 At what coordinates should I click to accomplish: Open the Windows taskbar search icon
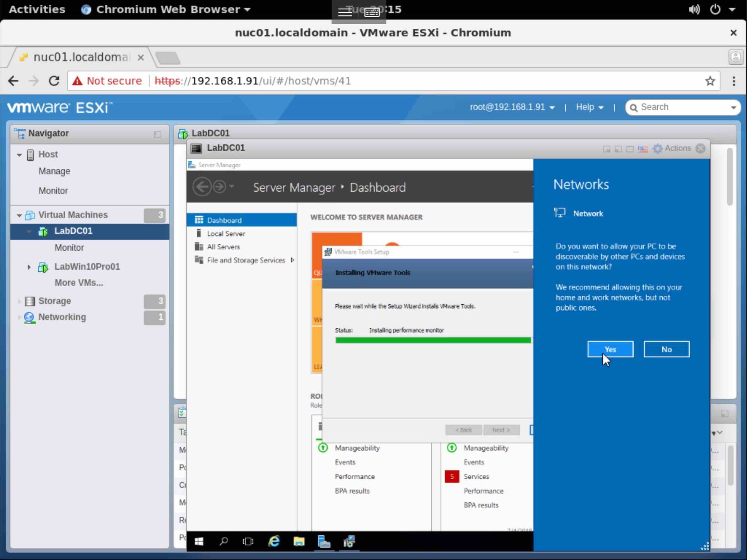pyautogui.click(x=223, y=541)
